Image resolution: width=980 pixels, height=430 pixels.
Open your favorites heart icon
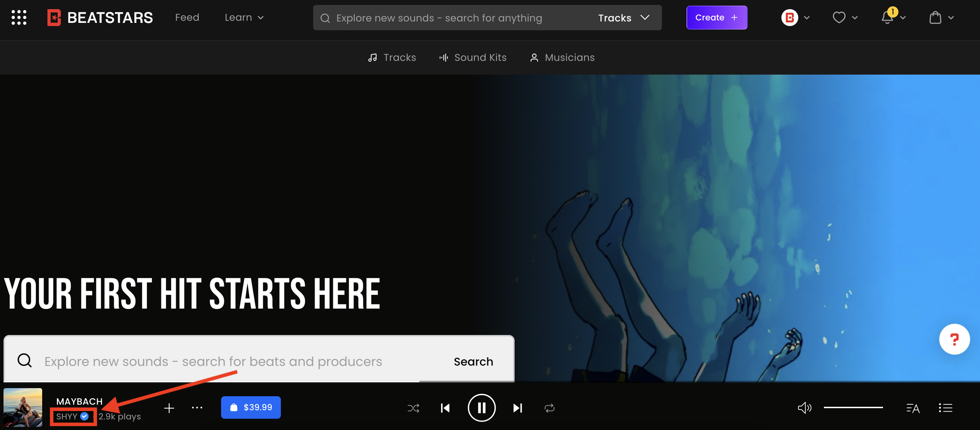(x=839, y=17)
